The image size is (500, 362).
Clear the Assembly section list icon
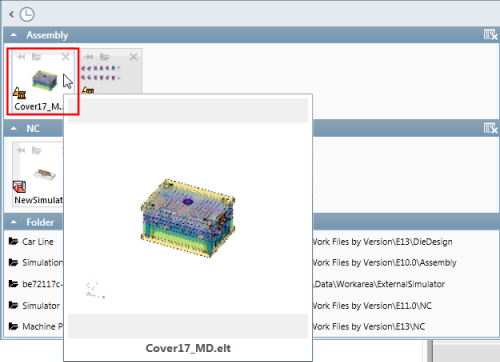click(490, 35)
